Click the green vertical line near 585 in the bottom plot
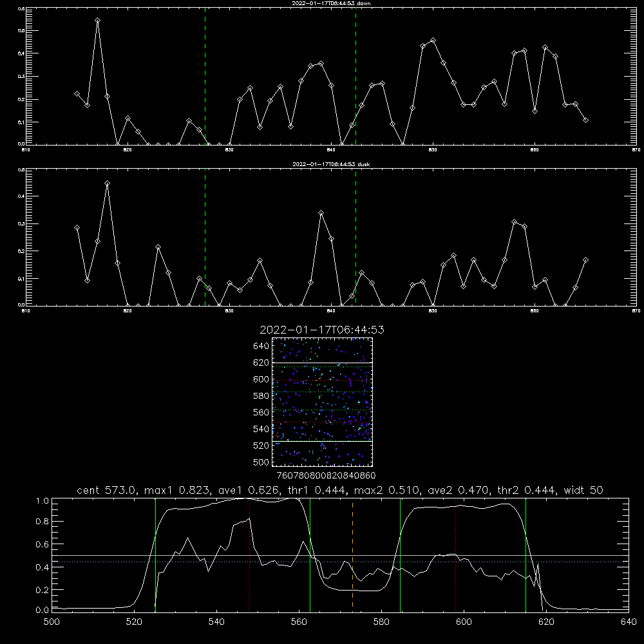 (x=400, y=555)
